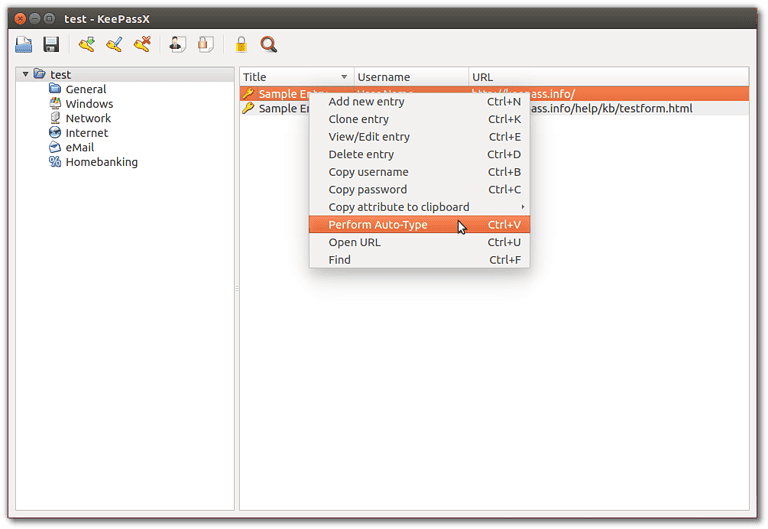The width and height of the screenshot is (768, 529).
Task: Click the Delete entry key icon
Action: tap(142, 44)
